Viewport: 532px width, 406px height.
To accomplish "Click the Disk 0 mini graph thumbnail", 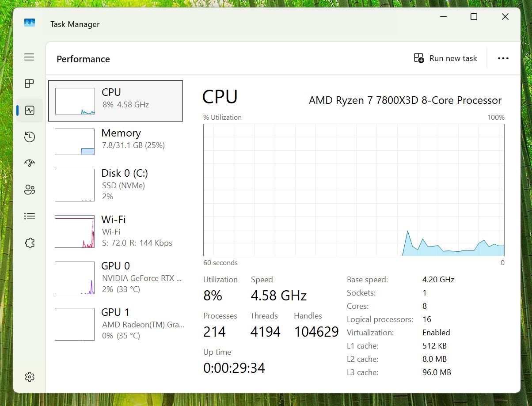I will point(75,185).
